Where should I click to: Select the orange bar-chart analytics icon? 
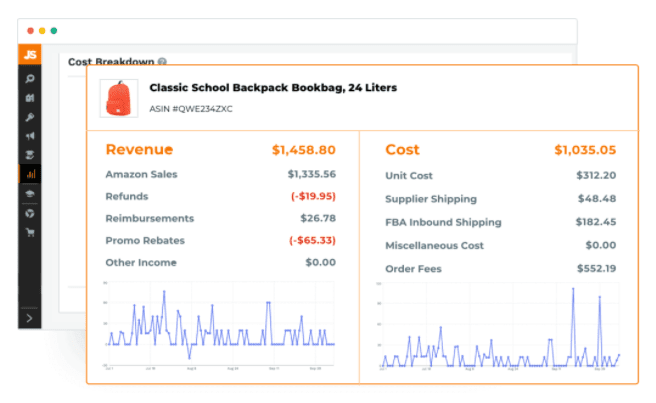click(x=30, y=174)
